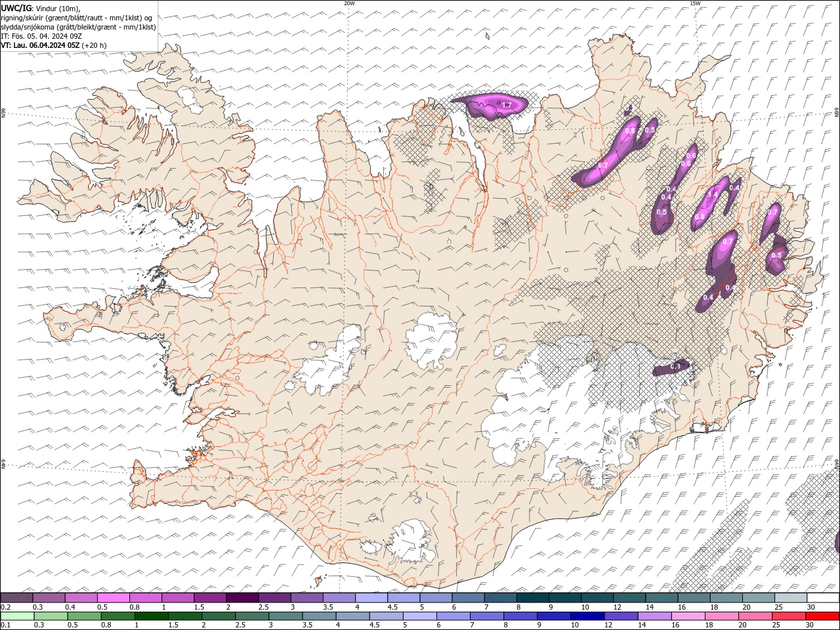The width and height of the screenshot is (840, 630).
Task: Click the pale green 0.1 swatch in lower legend row
Action: click(16, 616)
